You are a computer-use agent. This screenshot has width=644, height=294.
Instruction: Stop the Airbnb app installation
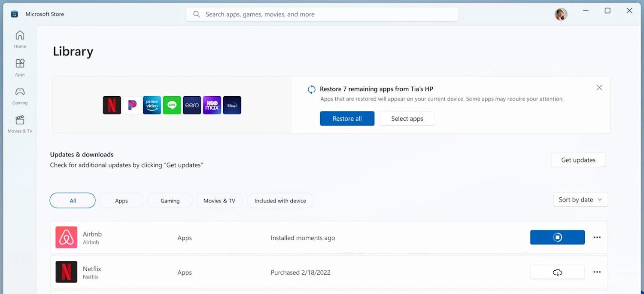pos(557,237)
